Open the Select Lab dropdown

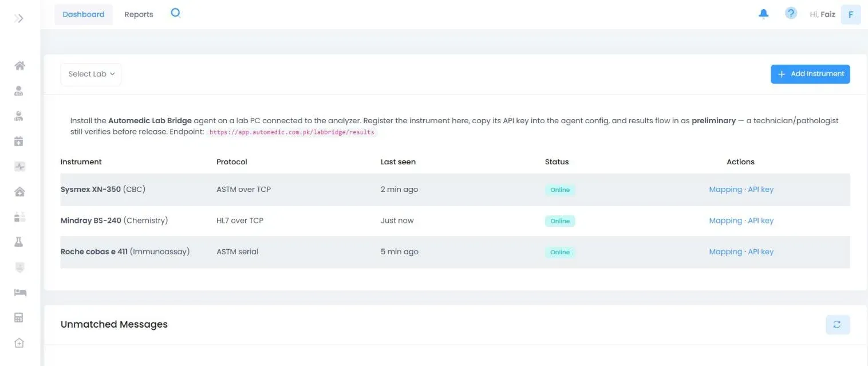coord(91,74)
